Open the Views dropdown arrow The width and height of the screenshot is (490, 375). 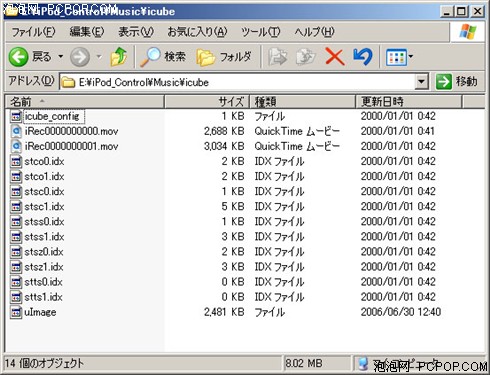(411, 57)
